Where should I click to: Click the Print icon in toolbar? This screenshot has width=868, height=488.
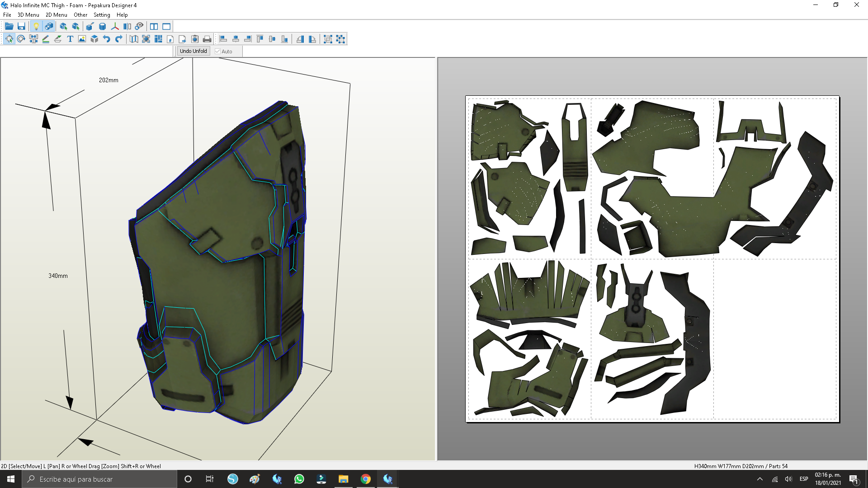[x=207, y=39]
